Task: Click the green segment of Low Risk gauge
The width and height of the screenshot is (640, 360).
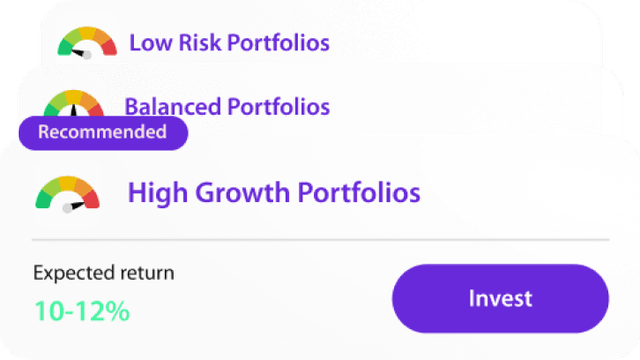Action: [64, 47]
